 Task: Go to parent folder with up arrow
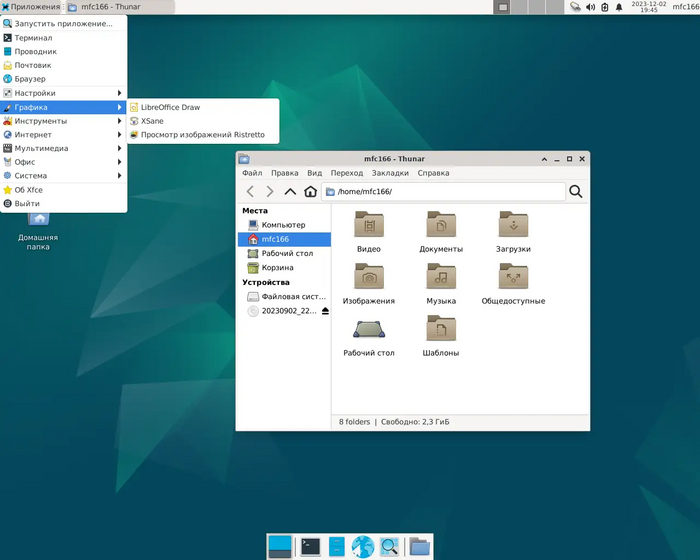(290, 192)
